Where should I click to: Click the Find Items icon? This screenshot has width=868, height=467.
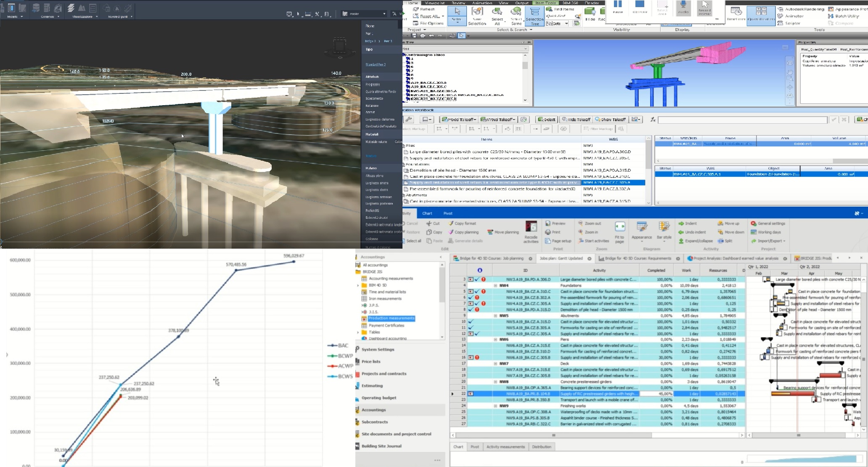(x=550, y=9)
